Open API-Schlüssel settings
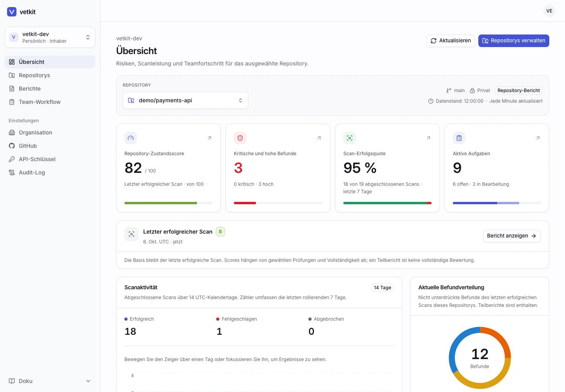The height and width of the screenshot is (392, 565). pyautogui.click(x=50, y=159)
